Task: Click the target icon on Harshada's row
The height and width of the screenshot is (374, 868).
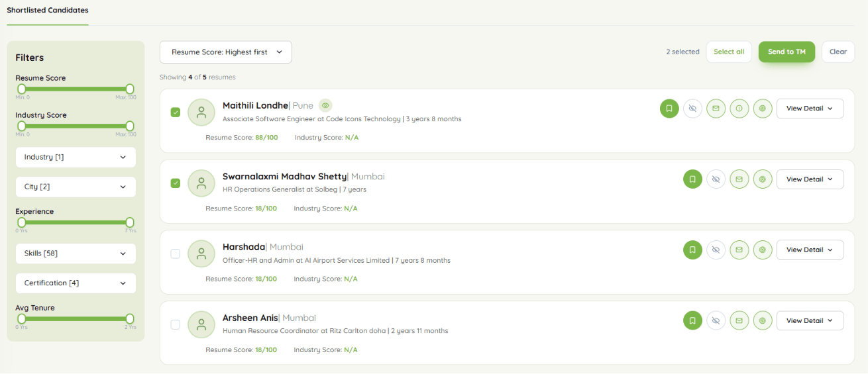Action: pyautogui.click(x=763, y=250)
